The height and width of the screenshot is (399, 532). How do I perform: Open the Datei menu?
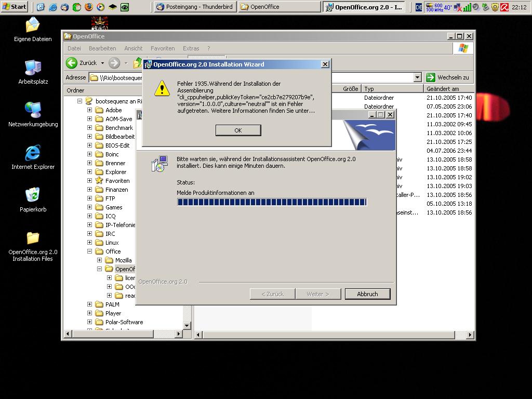74,48
